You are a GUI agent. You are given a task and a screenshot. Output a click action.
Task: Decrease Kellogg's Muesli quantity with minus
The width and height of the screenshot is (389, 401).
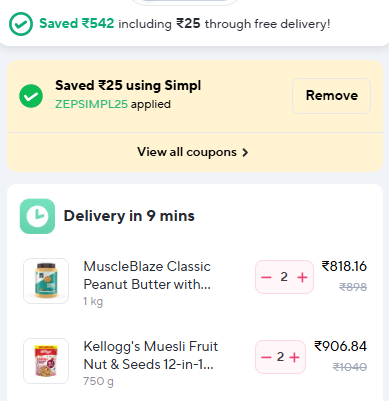(266, 357)
